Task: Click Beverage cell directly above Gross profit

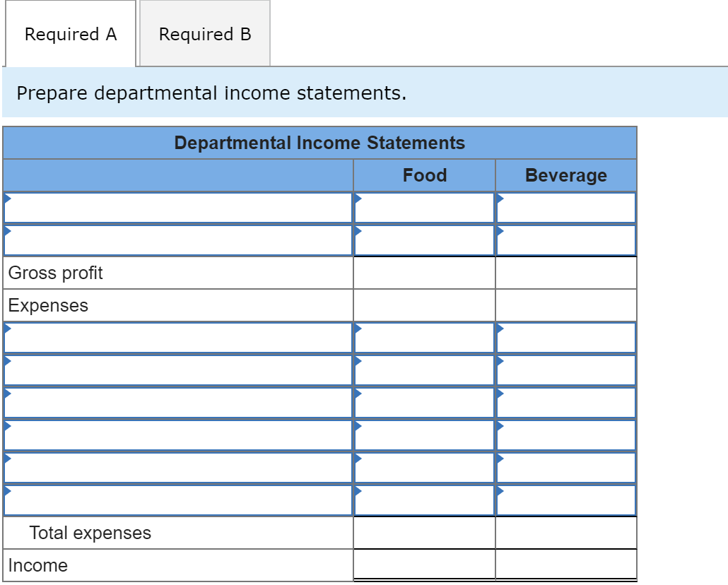Action: (566, 240)
